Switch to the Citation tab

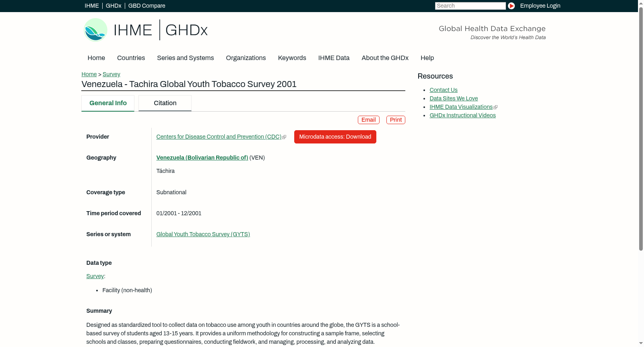(165, 103)
